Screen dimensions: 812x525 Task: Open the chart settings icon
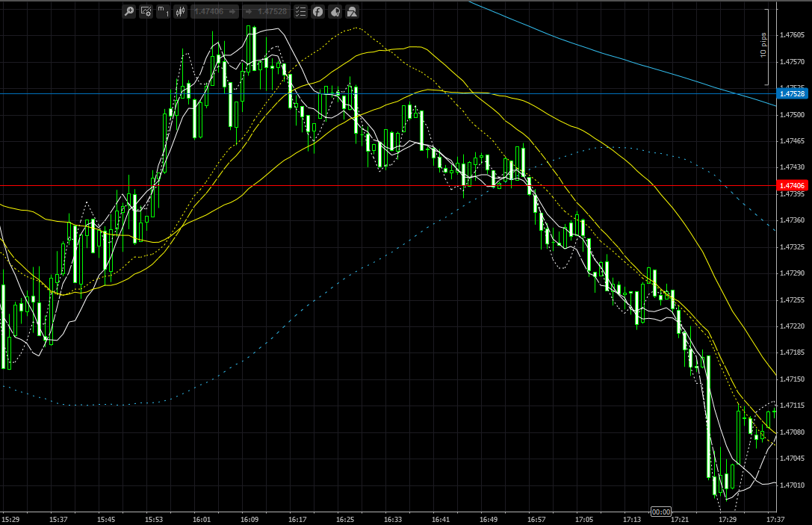click(x=146, y=11)
